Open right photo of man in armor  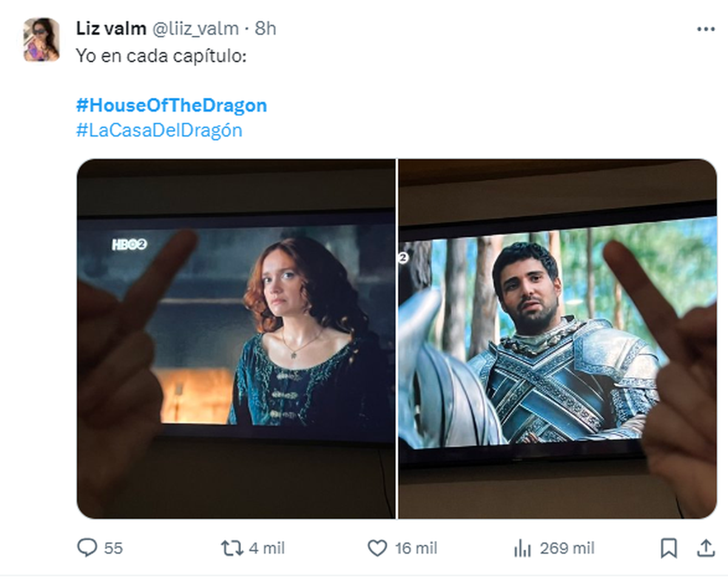[x=557, y=338]
